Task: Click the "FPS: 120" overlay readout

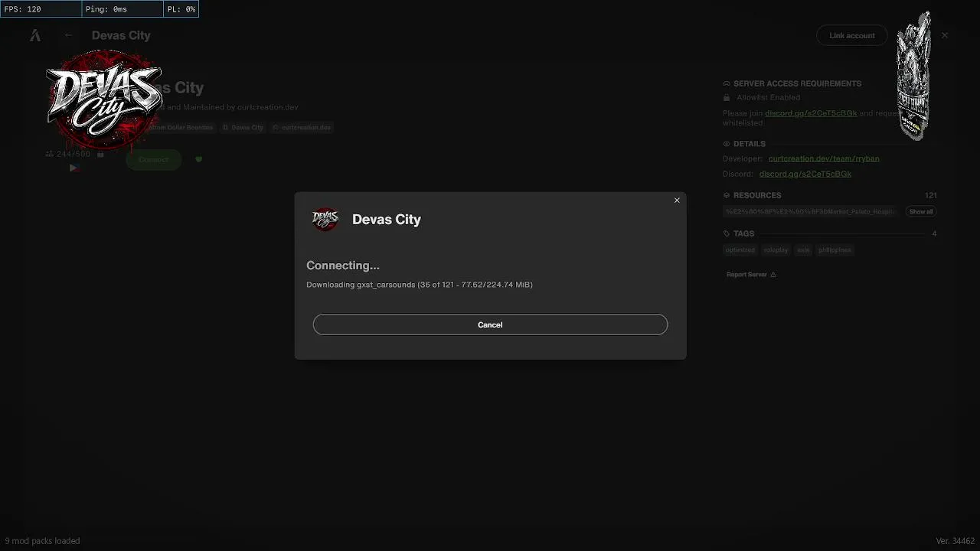Action: tap(22, 9)
